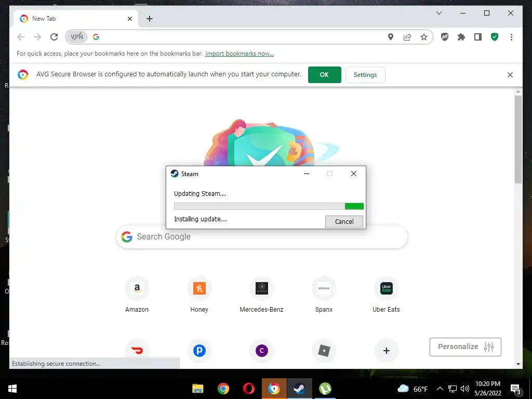Open Settings from the AVG notification bar
The height and width of the screenshot is (399, 532).
point(365,75)
